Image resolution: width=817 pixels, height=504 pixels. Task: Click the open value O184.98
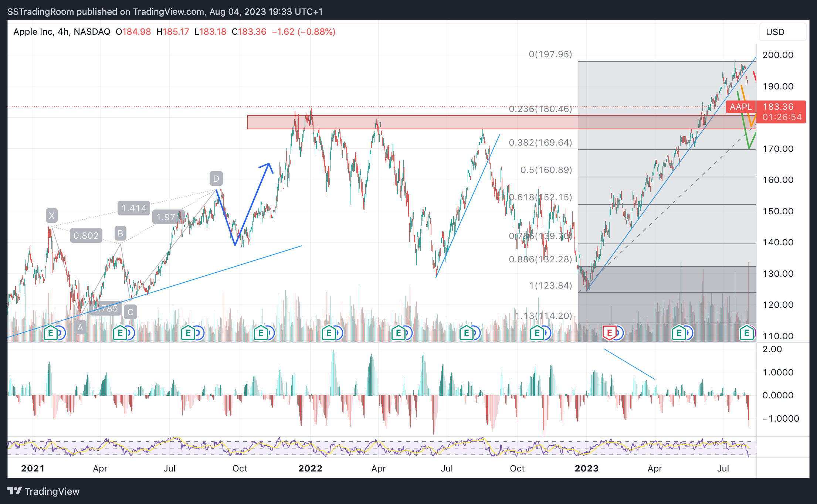[133, 32]
